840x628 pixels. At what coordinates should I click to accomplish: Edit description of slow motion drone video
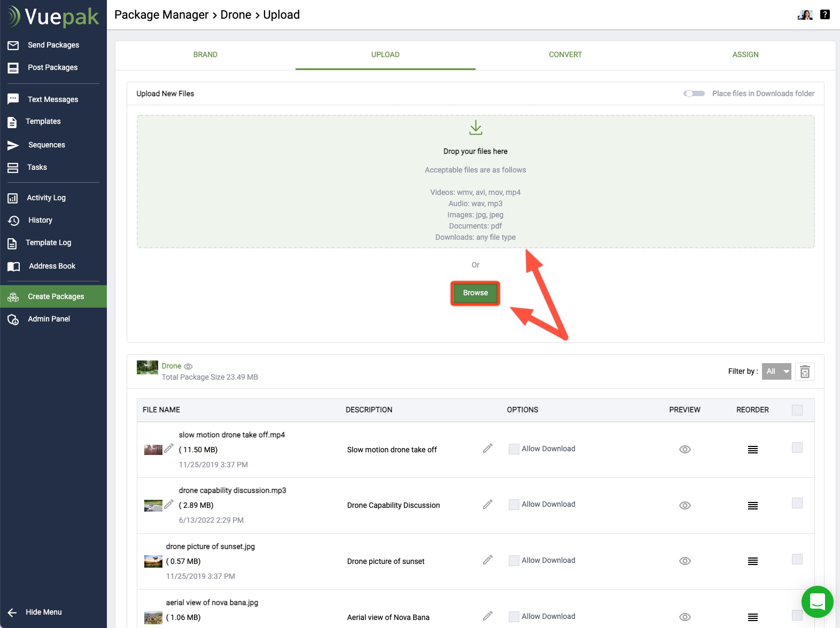coord(487,449)
